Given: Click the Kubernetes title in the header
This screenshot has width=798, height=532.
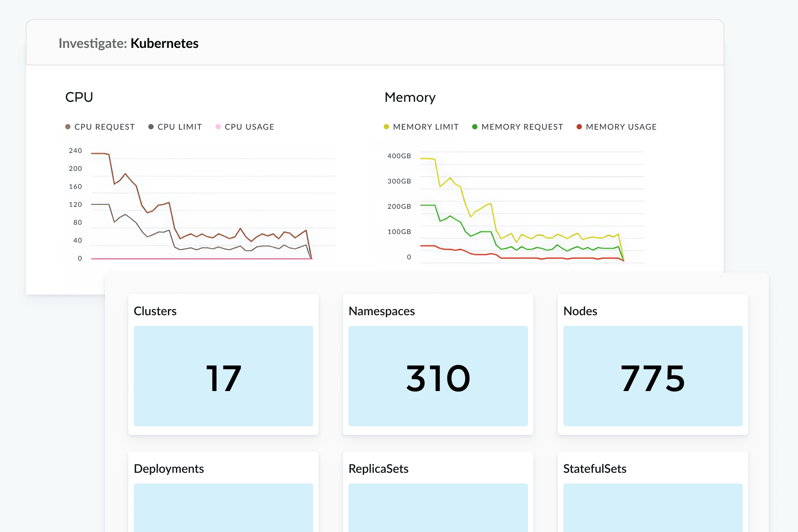Looking at the screenshot, I should click(165, 44).
